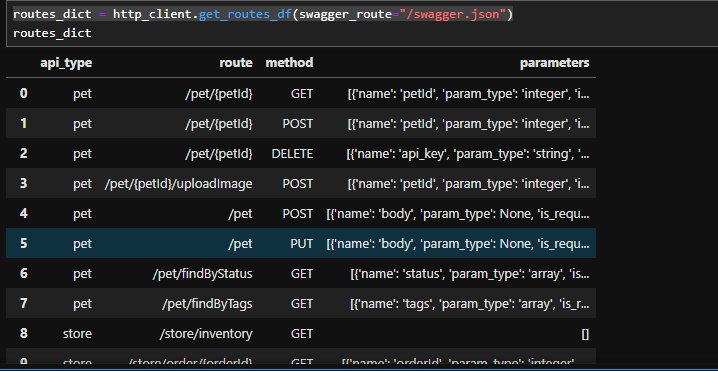Image resolution: width=718 pixels, height=371 pixels.
Task: Click the method column header
Action: coord(289,63)
